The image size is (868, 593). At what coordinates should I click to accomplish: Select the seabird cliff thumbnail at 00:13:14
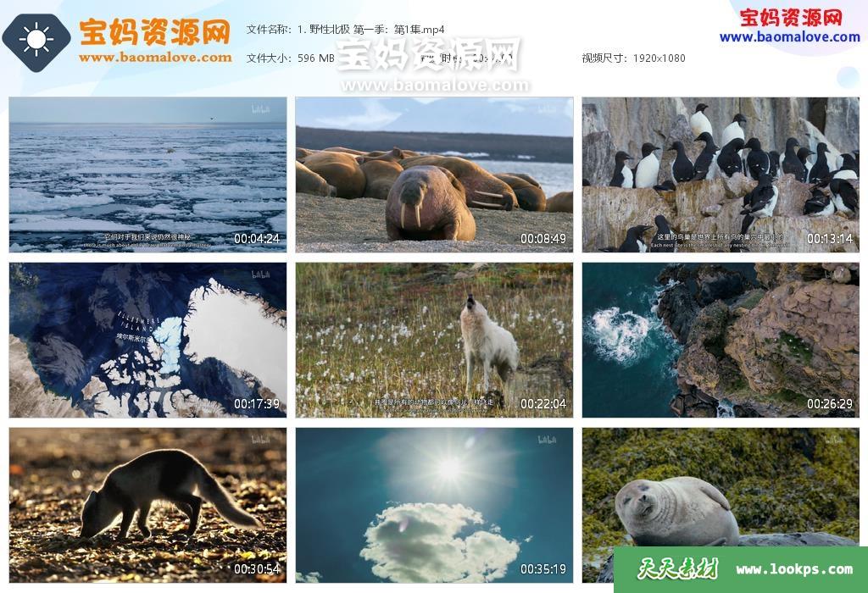click(721, 175)
